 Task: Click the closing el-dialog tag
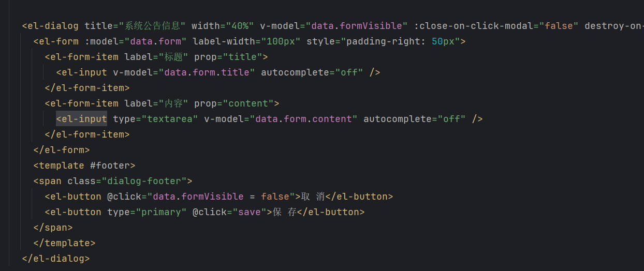tap(56, 259)
